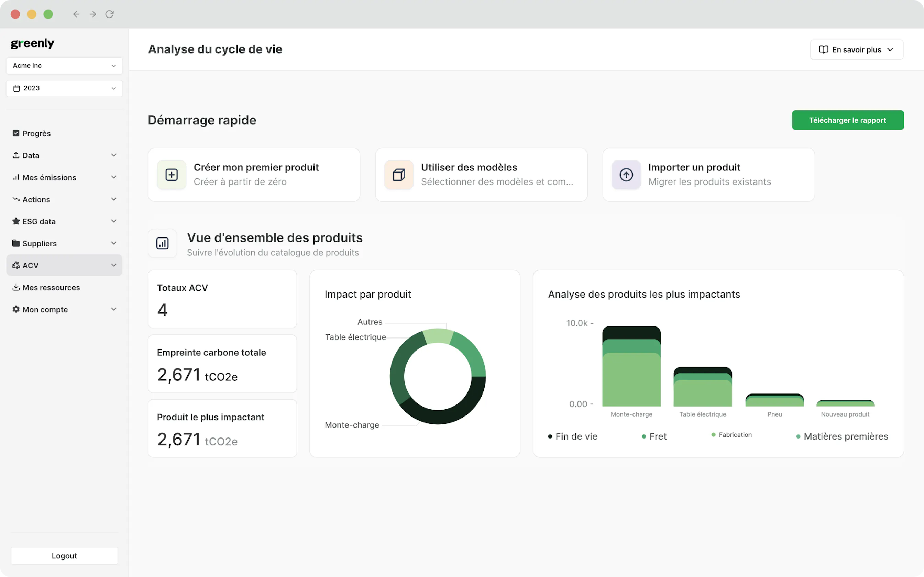The image size is (924, 577).
Task: Click the Nouveau produit bar in the chart
Action: click(845, 403)
